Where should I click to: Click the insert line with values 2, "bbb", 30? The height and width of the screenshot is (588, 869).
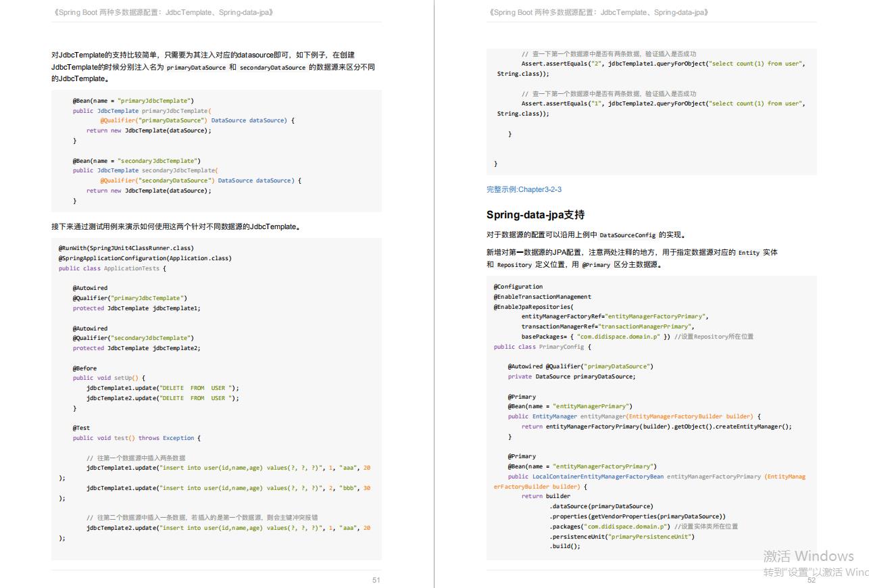point(228,488)
